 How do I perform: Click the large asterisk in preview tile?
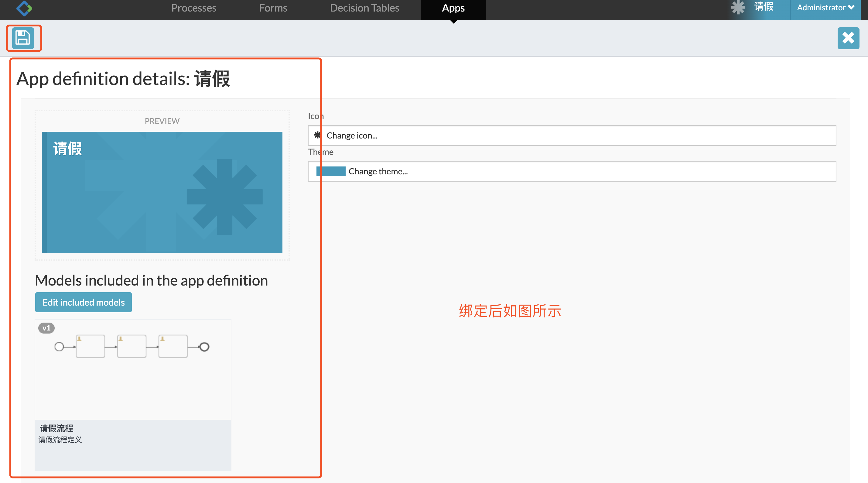coord(224,197)
